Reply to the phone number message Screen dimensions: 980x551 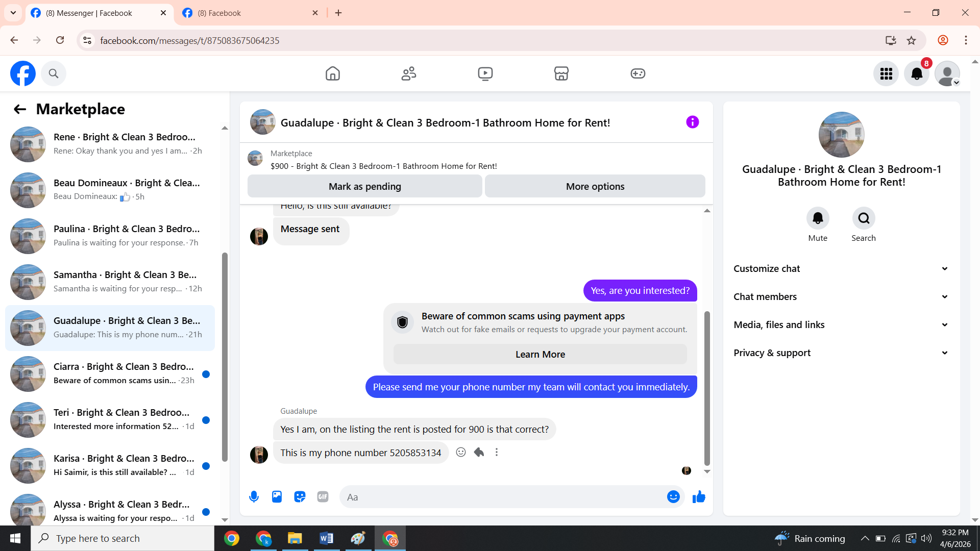(x=479, y=453)
